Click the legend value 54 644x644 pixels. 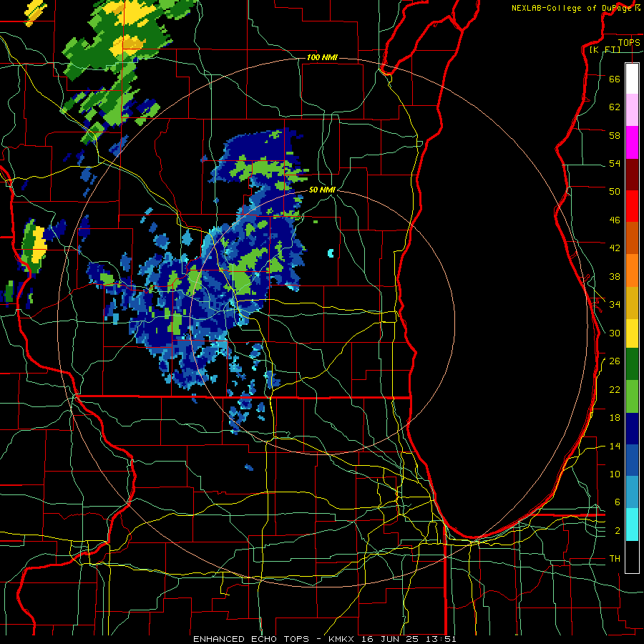pyautogui.click(x=615, y=163)
